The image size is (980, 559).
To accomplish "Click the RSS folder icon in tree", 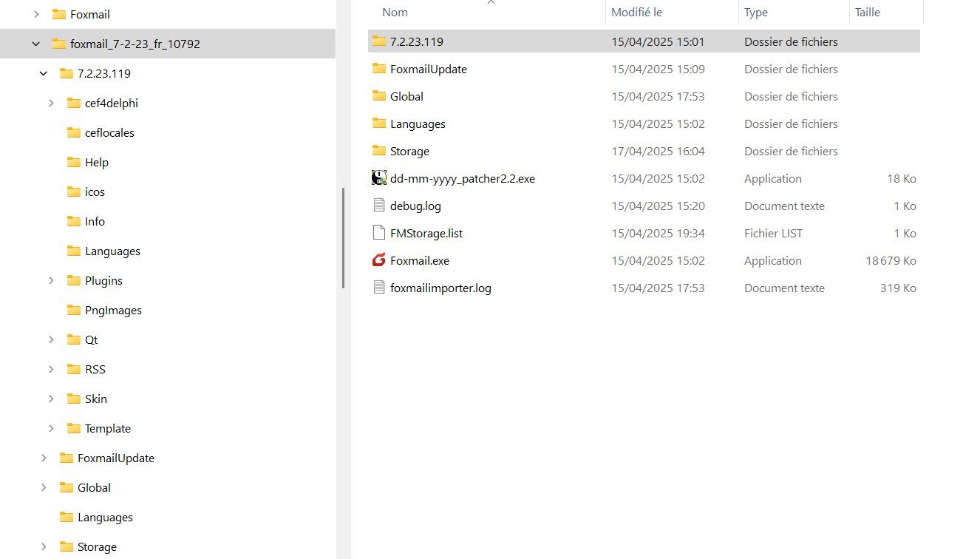I will click(x=74, y=369).
